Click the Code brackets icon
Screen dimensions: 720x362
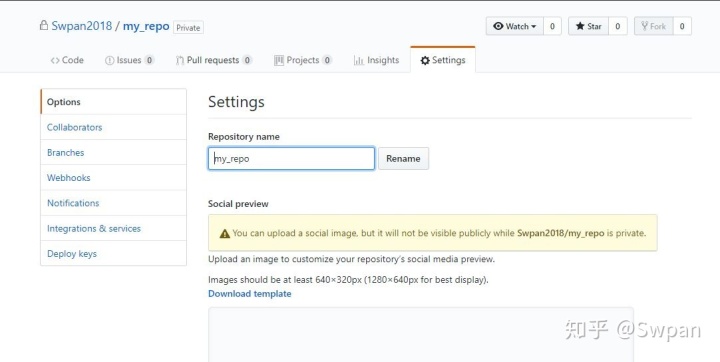click(55, 61)
